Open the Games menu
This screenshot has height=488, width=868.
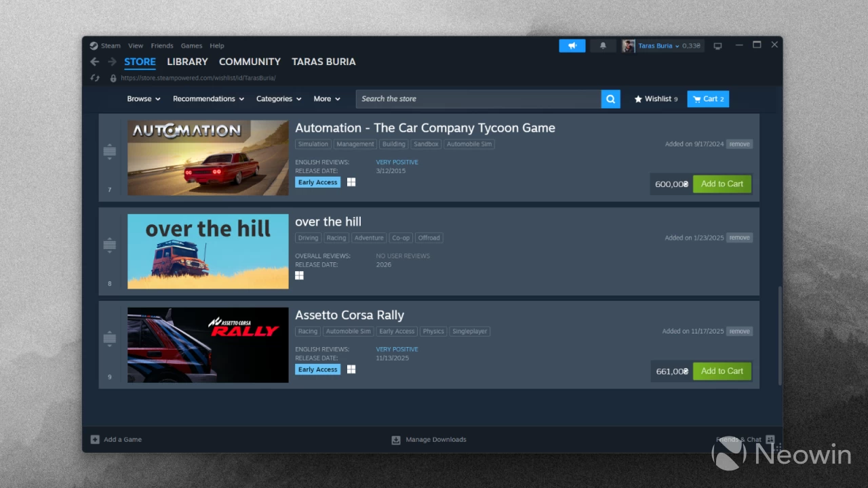191,46
